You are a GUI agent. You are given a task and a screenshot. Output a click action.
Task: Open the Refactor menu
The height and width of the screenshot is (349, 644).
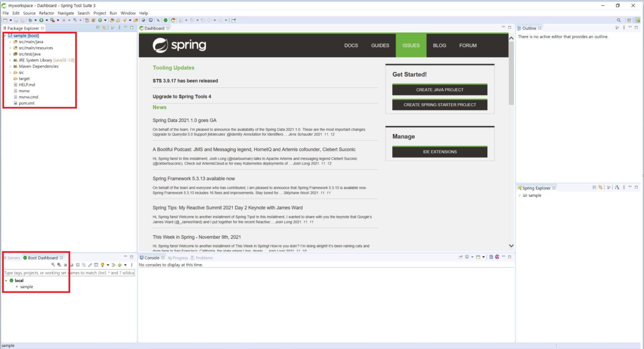coord(46,13)
